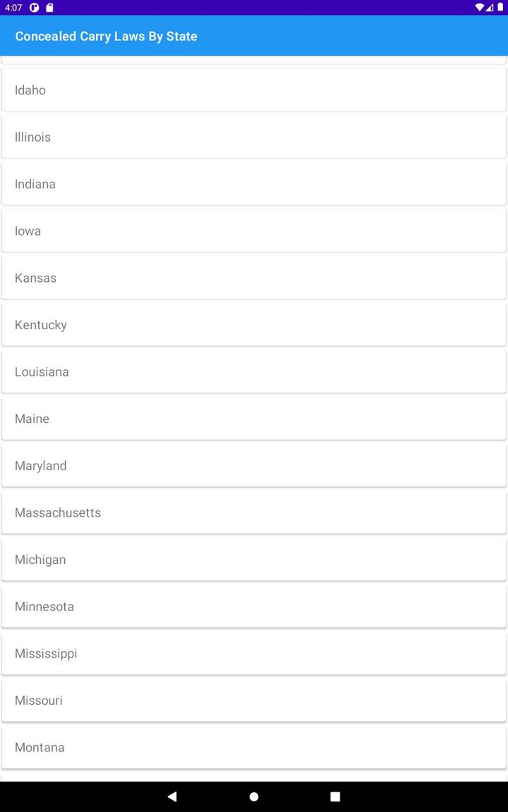Click the Concealed Carry Laws By State title
This screenshot has height=812, width=508.
click(x=107, y=36)
